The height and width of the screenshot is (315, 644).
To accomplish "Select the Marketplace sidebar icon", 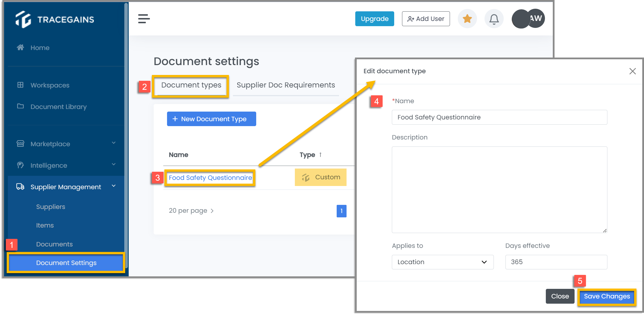I will [x=20, y=143].
